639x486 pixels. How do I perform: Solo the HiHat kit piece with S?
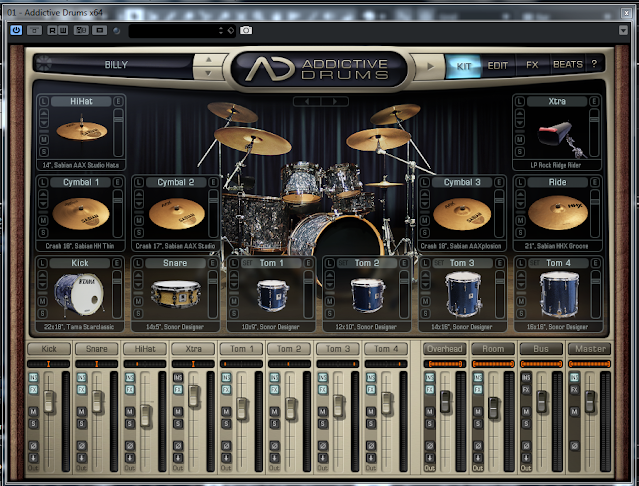tap(44, 152)
